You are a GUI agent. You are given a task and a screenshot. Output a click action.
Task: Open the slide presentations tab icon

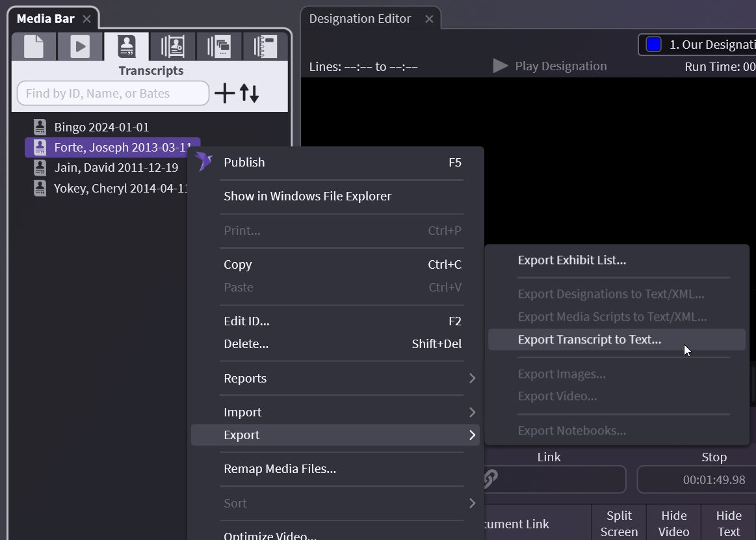tap(218, 47)
